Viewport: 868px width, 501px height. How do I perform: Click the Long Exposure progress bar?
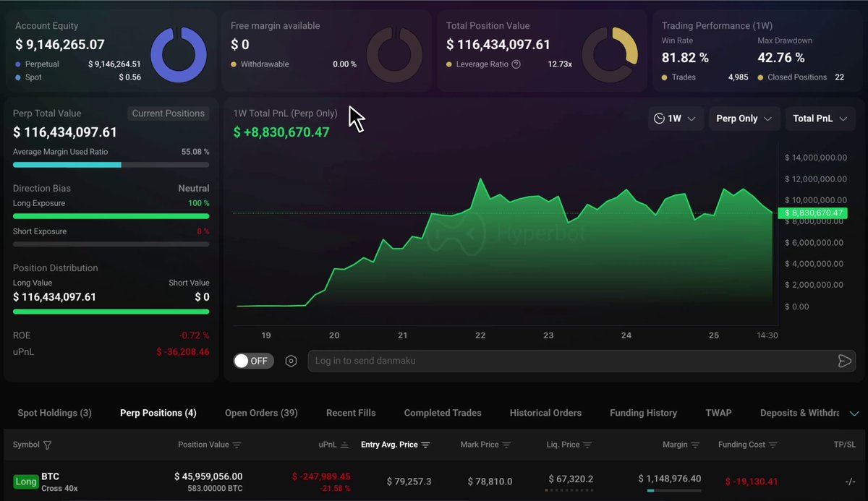click(x=111, y=216)
